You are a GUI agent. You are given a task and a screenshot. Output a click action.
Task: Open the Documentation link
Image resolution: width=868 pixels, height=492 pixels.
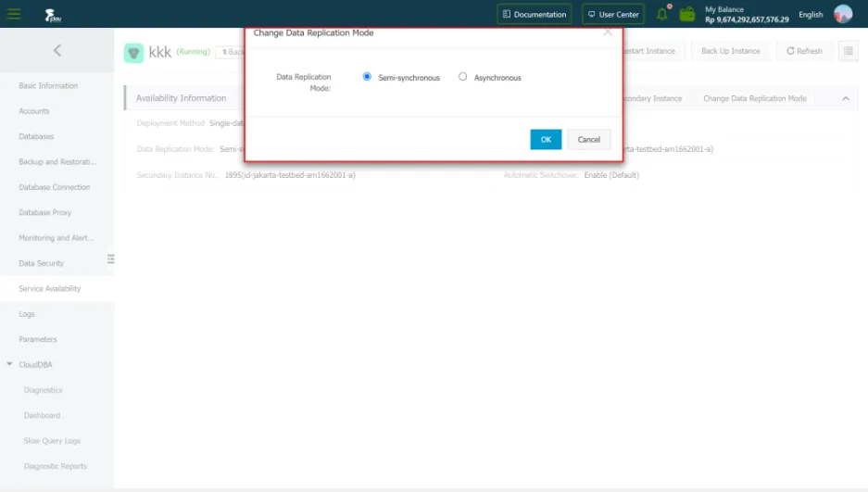tap(534, 14)
